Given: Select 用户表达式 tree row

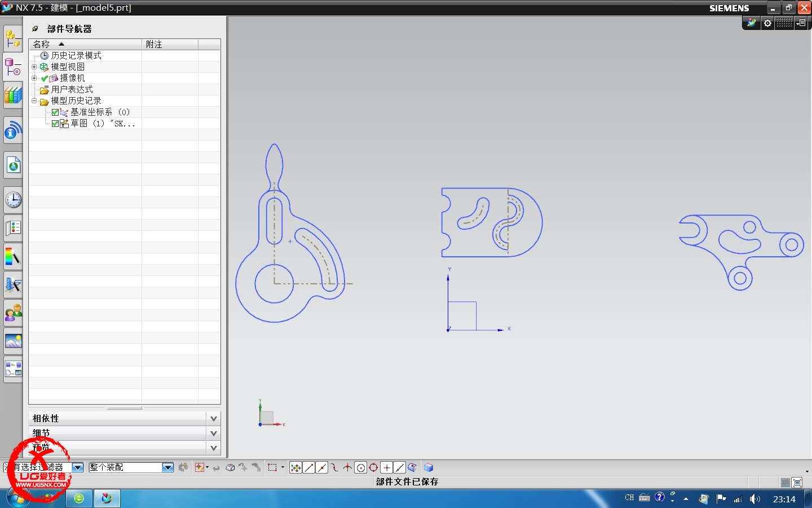Looking at the screenshot, I should point(125,89).
